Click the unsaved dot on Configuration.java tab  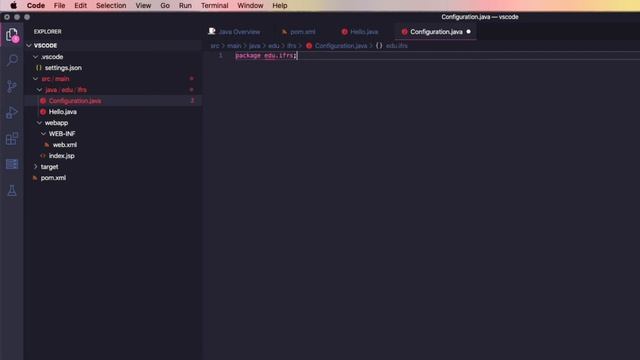pyautogui.click(x=469, y=31)
